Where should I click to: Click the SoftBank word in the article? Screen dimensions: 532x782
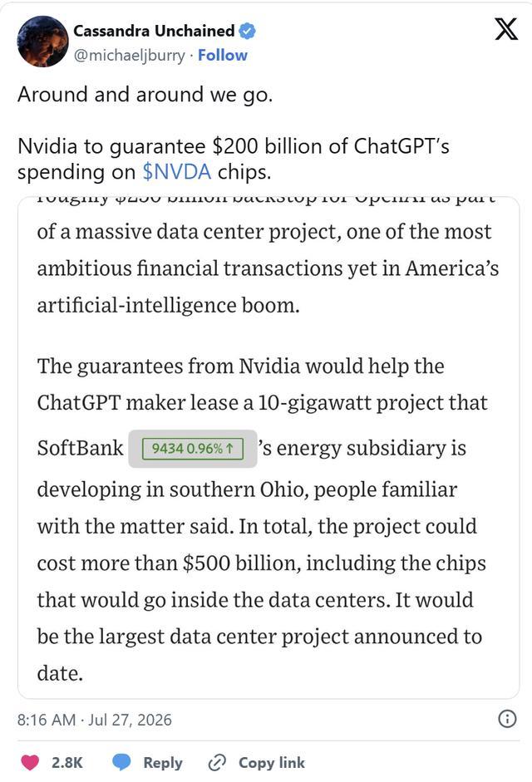tap(80, 448)
